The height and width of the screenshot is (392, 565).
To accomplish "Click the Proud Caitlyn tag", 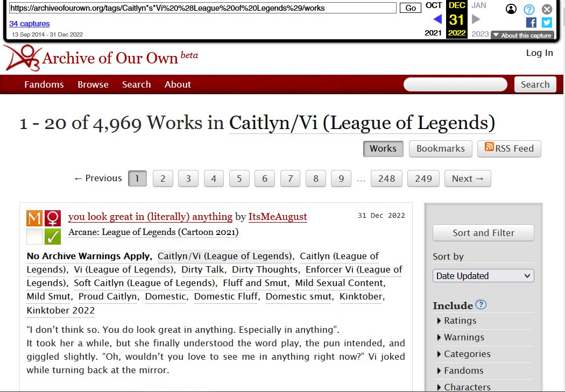I will click(108, 297).
